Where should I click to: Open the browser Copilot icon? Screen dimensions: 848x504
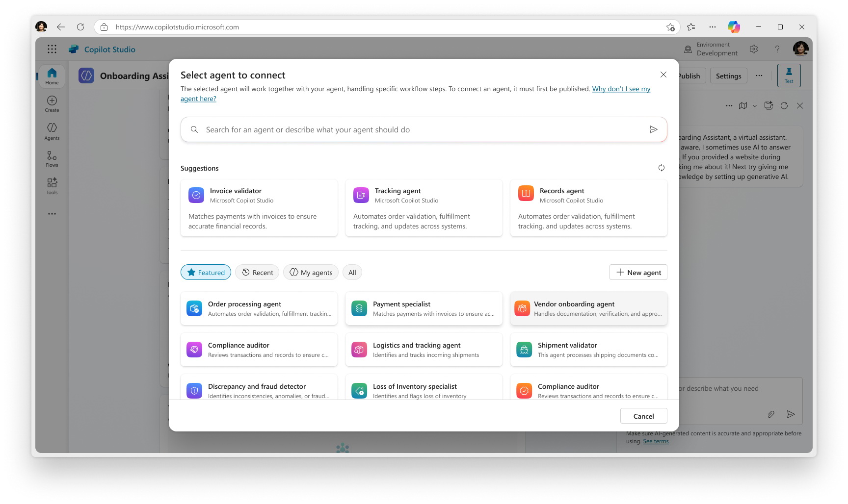tap(734, 27)
